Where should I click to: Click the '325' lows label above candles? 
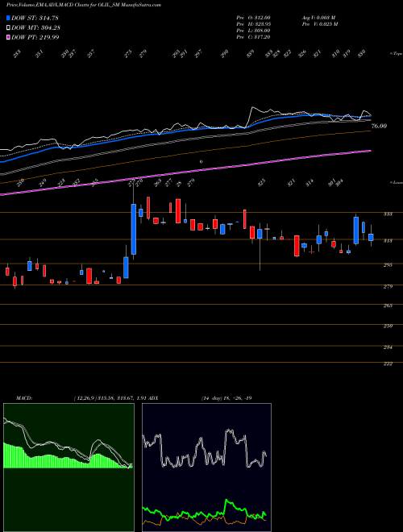(261, 183)
